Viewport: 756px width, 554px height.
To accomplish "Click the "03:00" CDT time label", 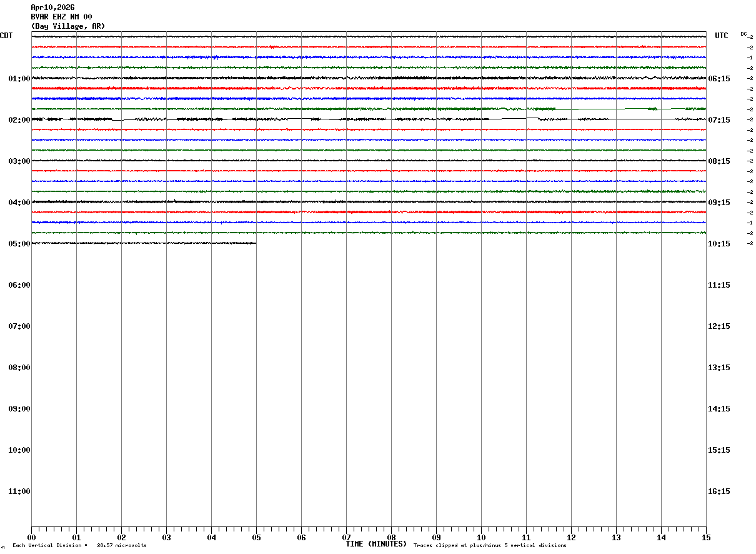I will [19, 161].
